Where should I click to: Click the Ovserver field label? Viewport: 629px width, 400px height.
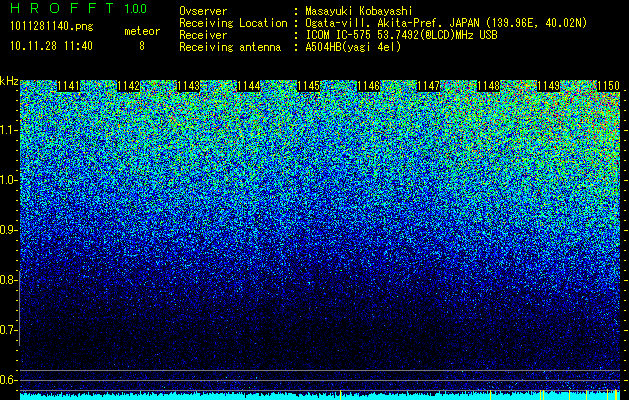point(203,11)
